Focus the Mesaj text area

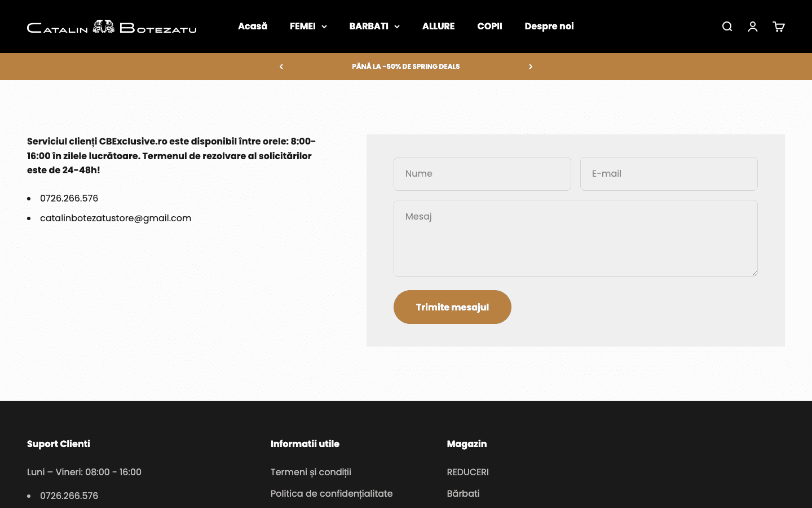(576, 238)
